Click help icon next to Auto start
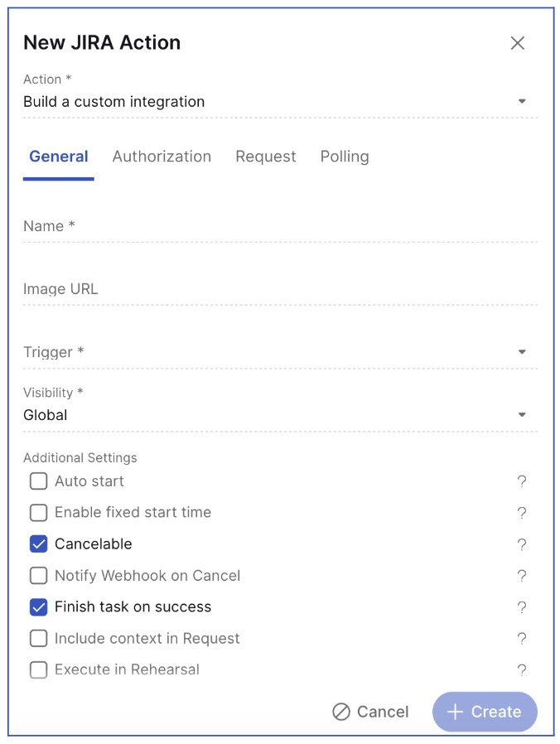The width and height of the screenshot is (560, 744). [x=522, y=481]
